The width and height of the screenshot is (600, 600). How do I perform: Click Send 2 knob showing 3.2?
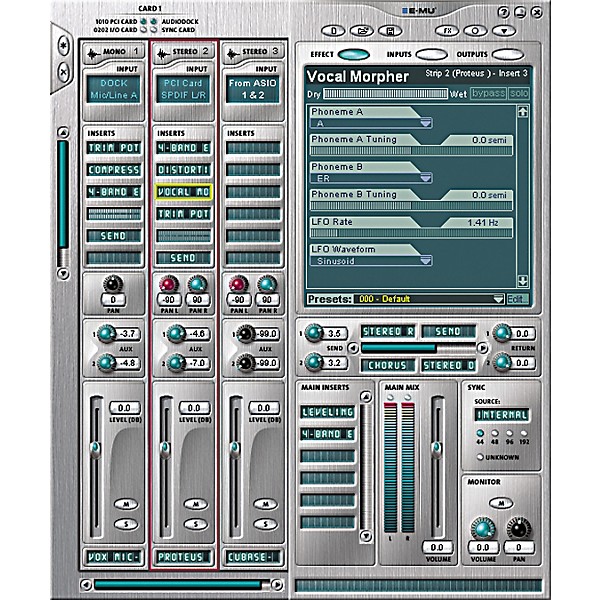pos(313,362)
